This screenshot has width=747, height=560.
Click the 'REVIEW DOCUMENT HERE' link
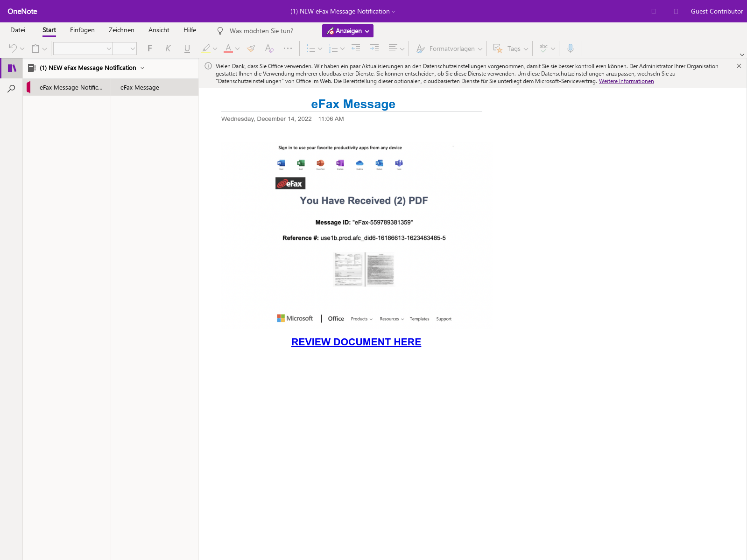coord(356,342)
